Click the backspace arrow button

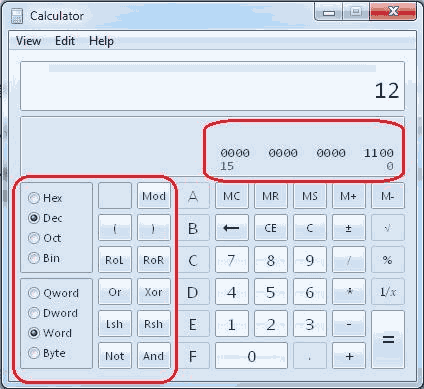pyautogui.click(x=232, y=228)
